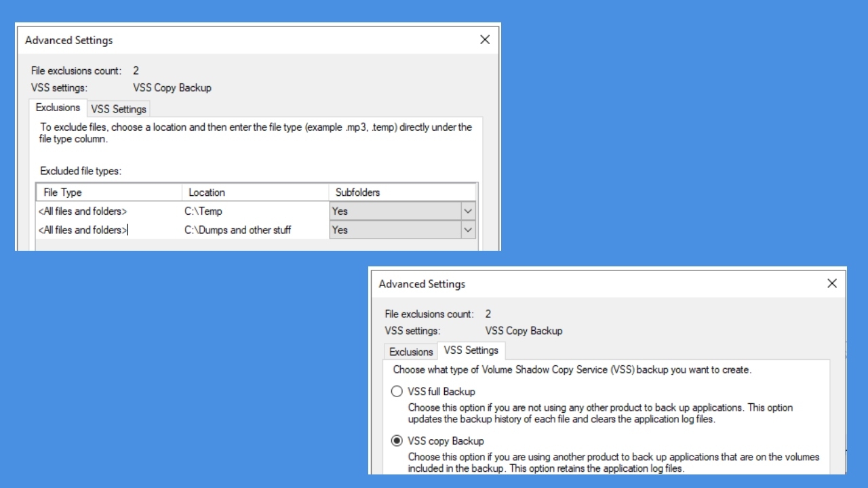Click the Location column header

(x=255, y=192)
